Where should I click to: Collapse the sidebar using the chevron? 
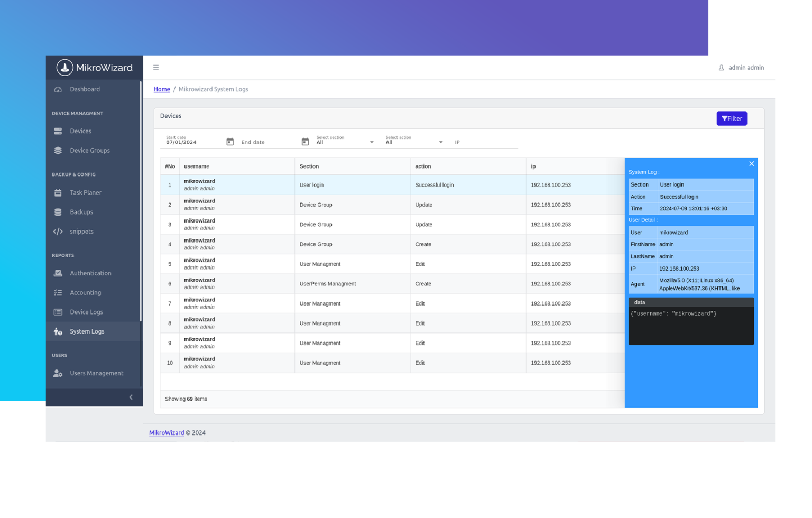(x=131, y=397)
